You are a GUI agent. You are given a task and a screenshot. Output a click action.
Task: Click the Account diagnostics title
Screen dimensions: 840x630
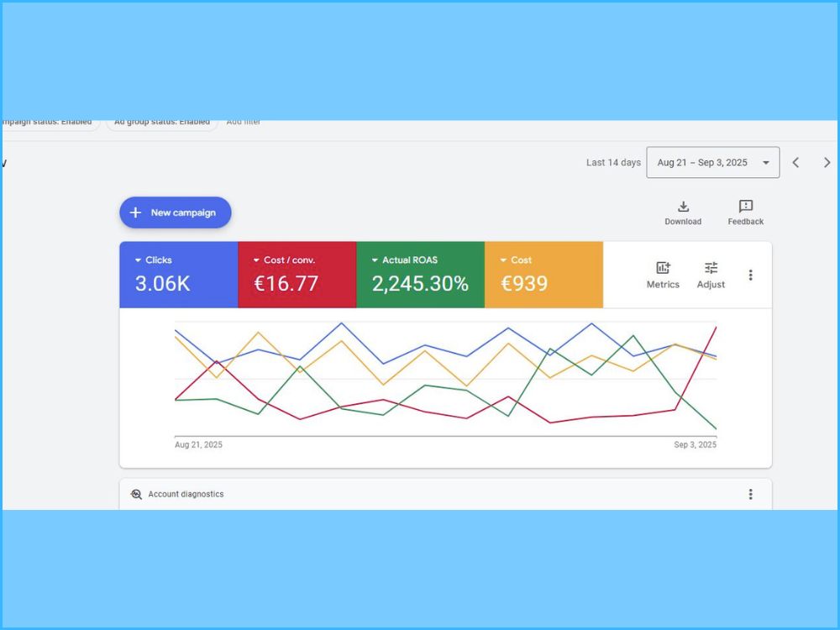(186, 494)
